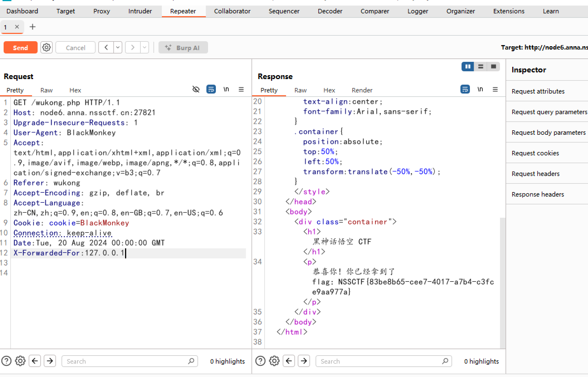The height and width of the screenshot is (377, 588).
Task: Open Response Render view tab
Action: tap(362, 90)
